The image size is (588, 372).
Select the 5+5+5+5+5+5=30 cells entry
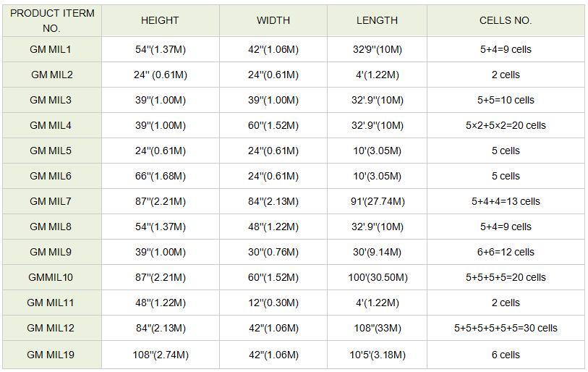(x=506, y=328)
